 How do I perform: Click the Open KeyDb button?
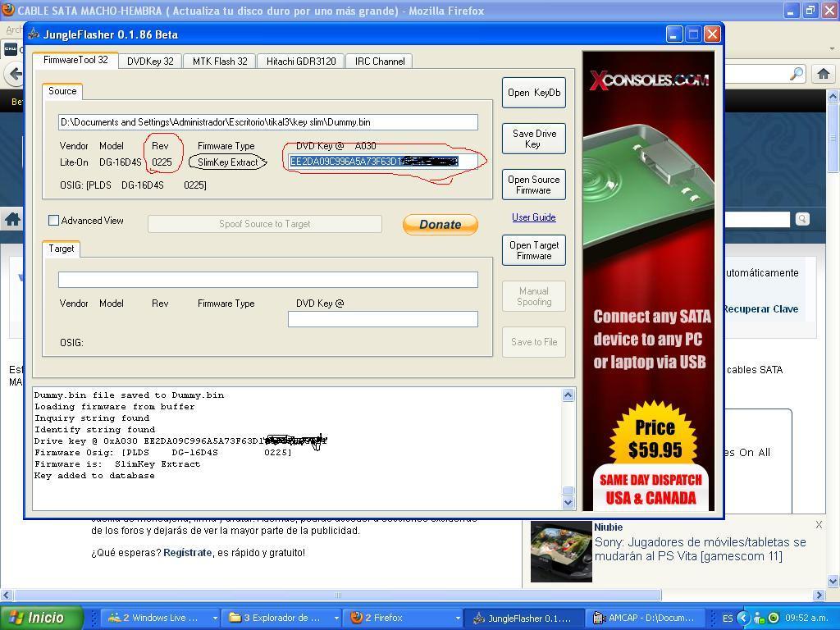pyautogui.click(x=534, y=93)
